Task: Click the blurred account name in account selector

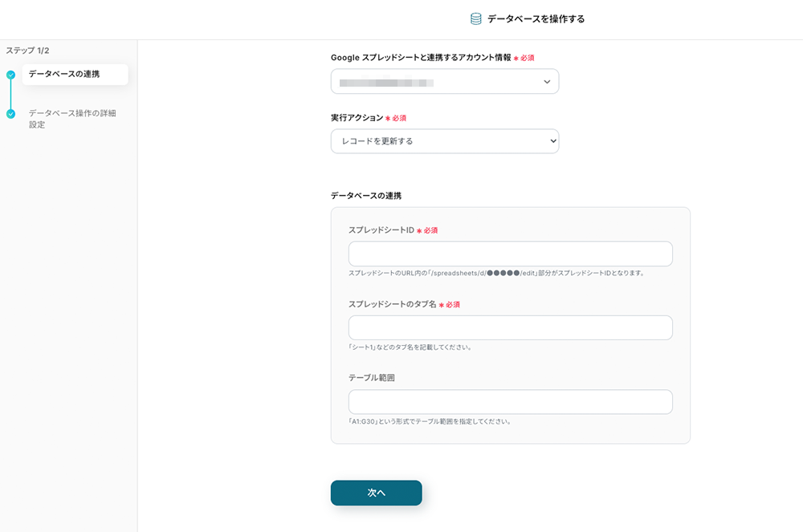Action: point(385,82)
